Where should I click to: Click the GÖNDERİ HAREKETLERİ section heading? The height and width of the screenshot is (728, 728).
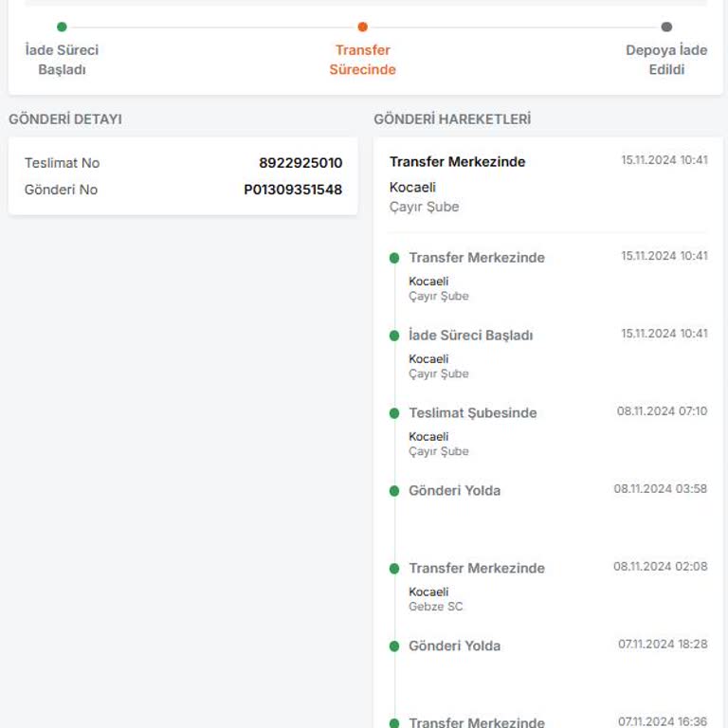pyautogui.click(x=452, y=119)
